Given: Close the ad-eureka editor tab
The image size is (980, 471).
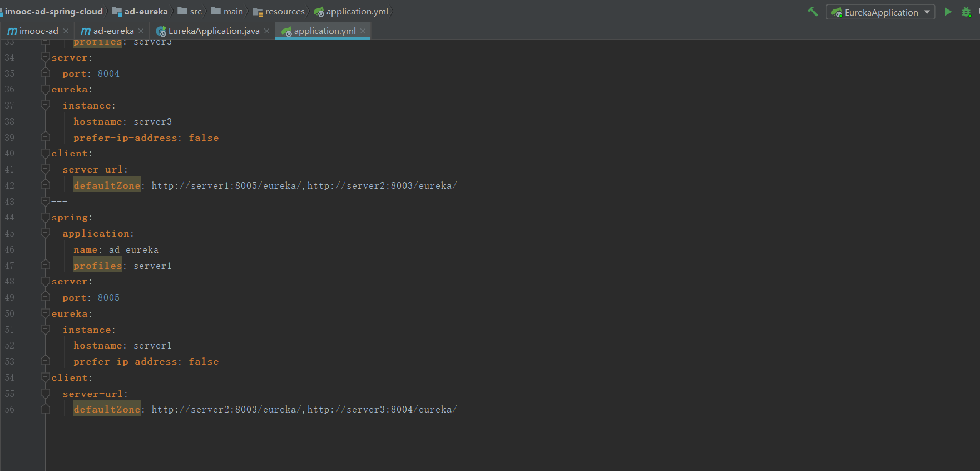Looking at the screenshot, I should coord(141,31).
